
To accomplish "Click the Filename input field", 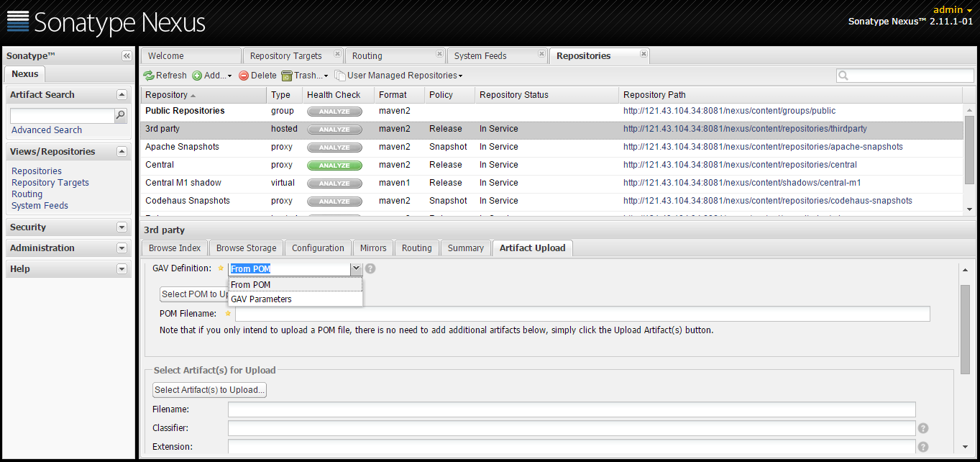I will [x=572, y=409].
